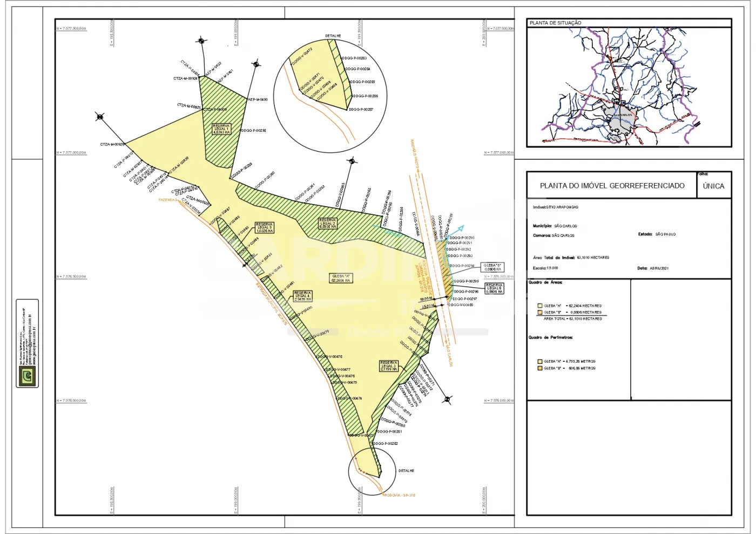756x534 pixels.
Task: Open the Planta de Situação location map
Action: (x=629, y=86)
